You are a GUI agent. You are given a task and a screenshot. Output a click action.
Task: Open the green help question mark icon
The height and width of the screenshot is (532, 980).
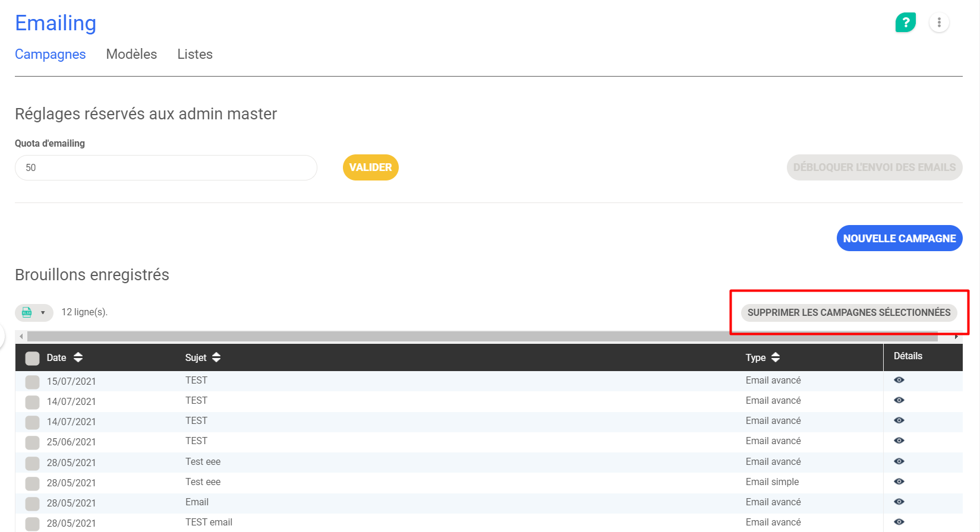905,23
